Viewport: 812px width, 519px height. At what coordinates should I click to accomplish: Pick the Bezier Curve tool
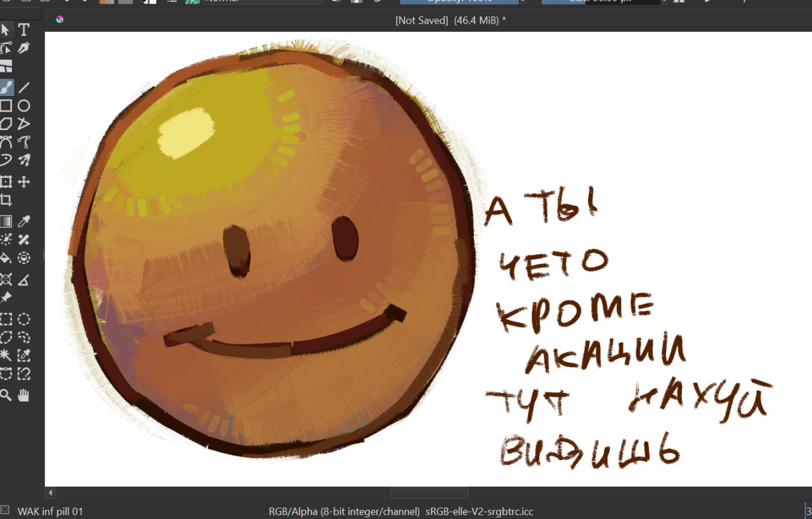6,141
